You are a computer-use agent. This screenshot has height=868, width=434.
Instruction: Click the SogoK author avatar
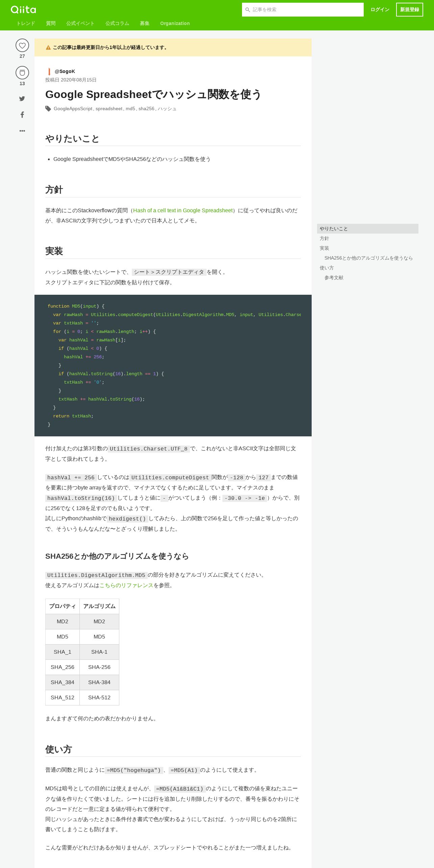(49, 71)
